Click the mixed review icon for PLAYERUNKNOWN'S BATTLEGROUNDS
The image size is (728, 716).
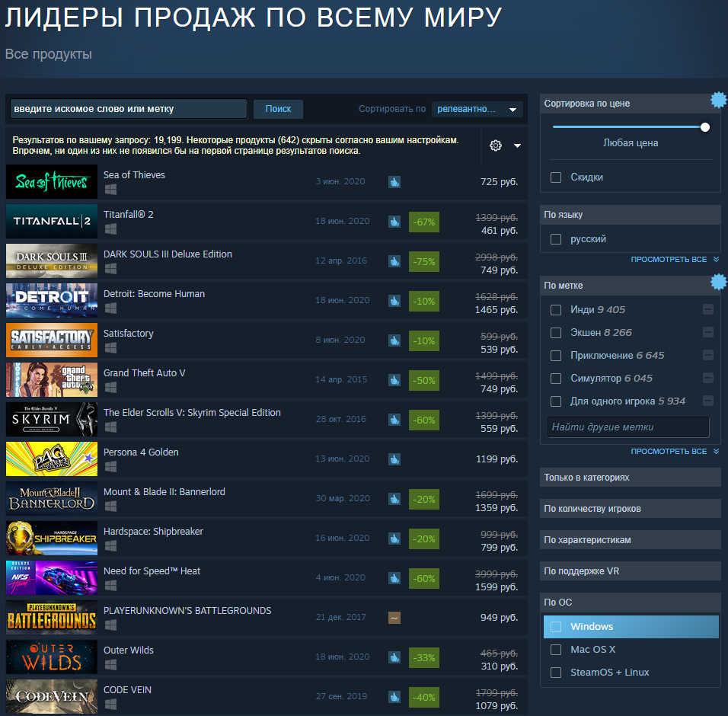(x=394, y=618)
